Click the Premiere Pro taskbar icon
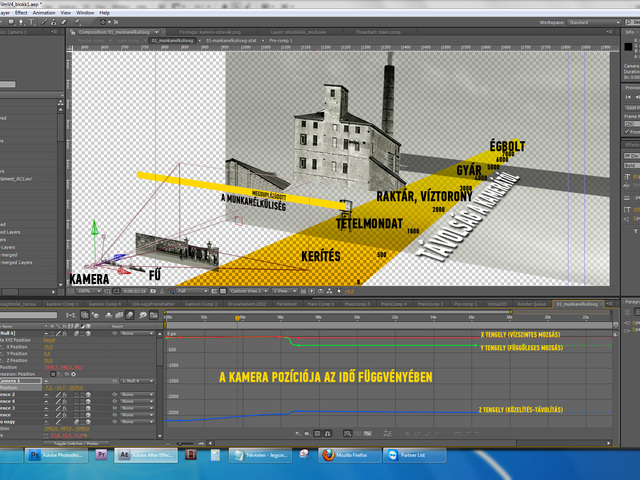 coord(101,454)
